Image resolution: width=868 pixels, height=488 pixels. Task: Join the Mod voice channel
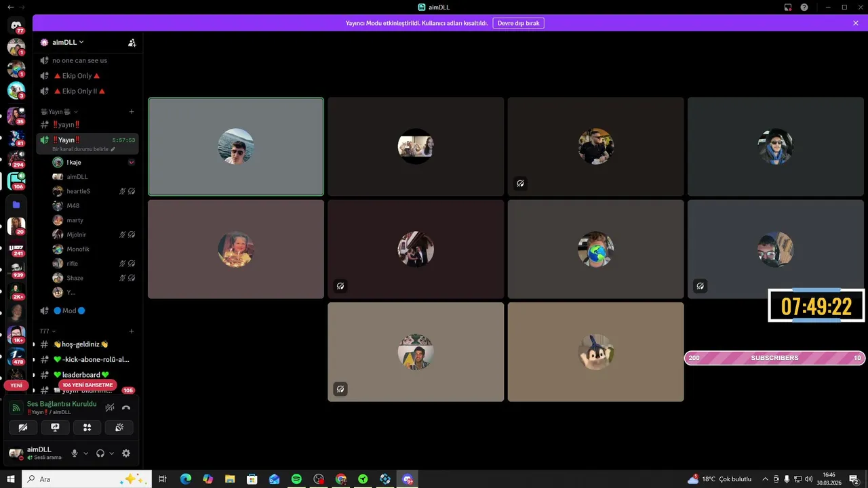tap(87, 310)
